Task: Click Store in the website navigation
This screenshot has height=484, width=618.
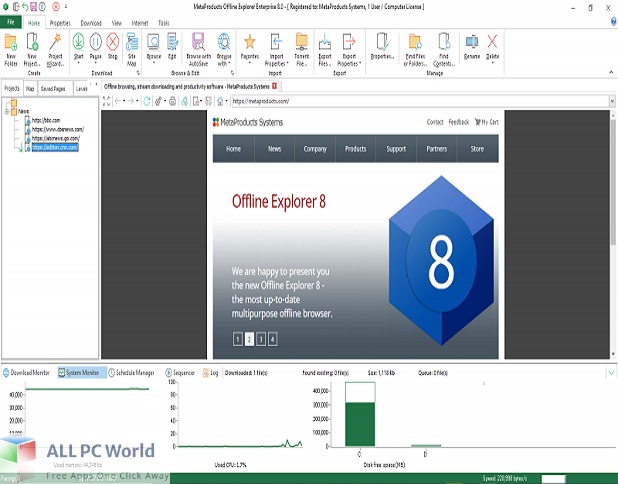Action: click(x=477, y=149)
